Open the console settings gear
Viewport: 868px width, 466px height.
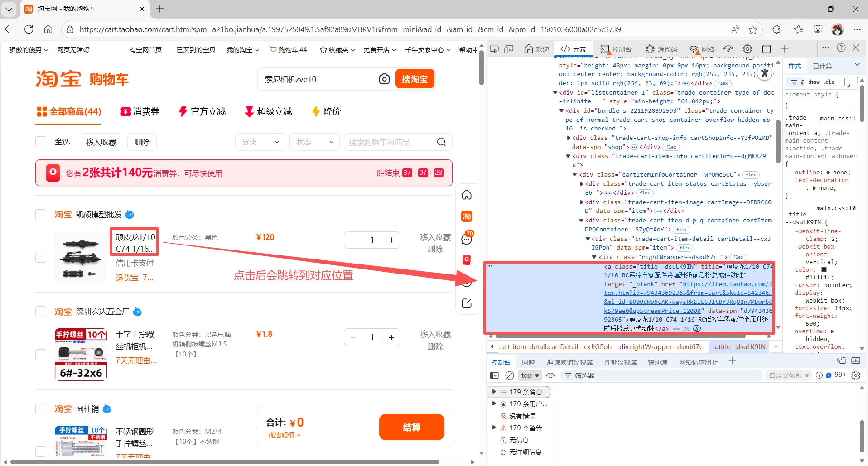pos(856,375)
